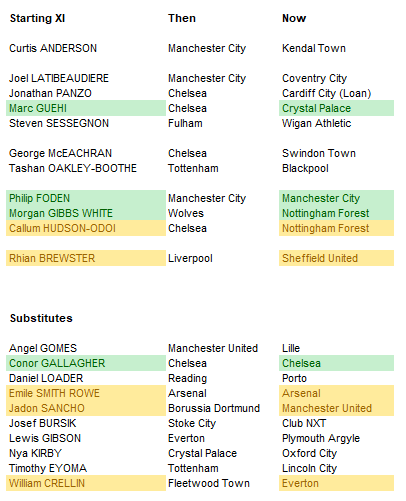The image size is (406, 501).
Task: Select the Philip FODEN cell
Action: tap(86, 198)
